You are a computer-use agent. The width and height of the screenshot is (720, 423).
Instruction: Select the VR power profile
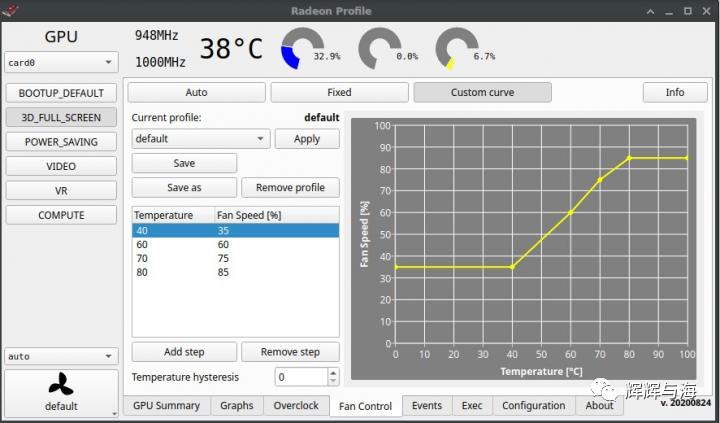pos(61,191)
